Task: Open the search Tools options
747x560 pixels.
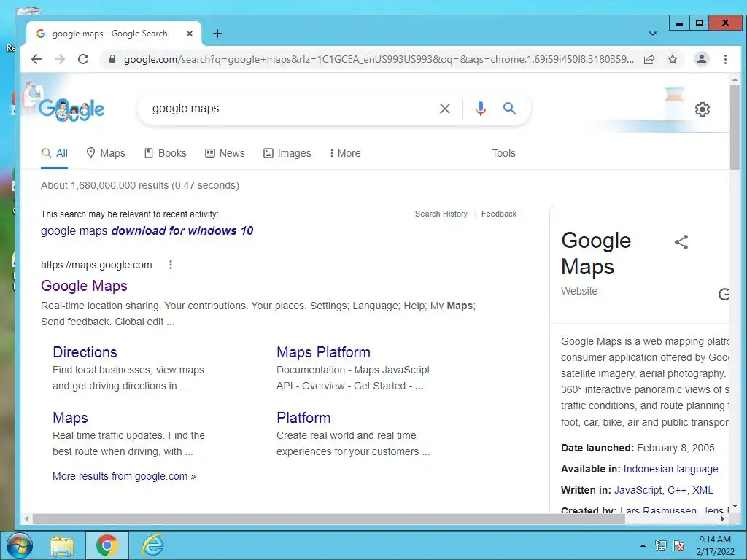Action: coord(503,153)
